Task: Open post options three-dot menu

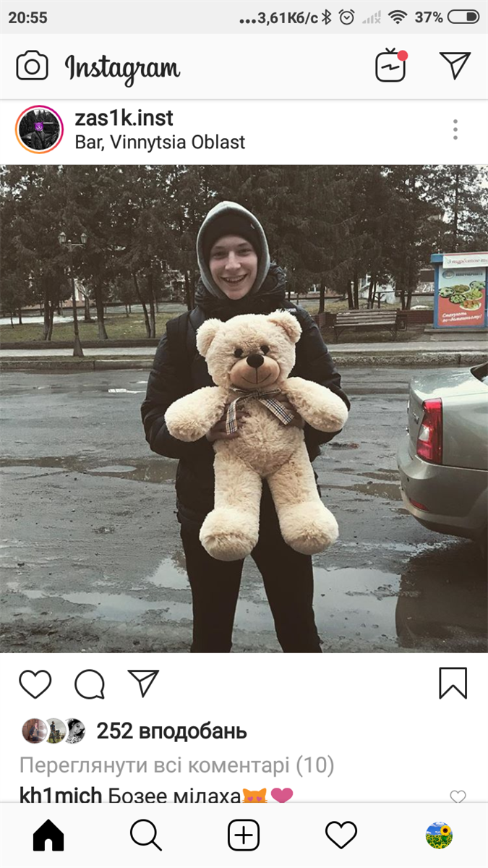Action: pyautogui.click(x=455, y=129)
